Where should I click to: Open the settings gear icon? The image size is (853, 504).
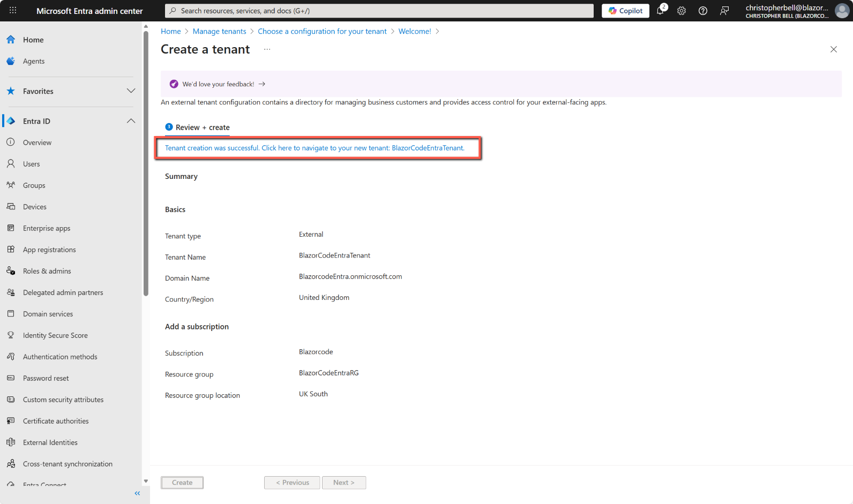pyautogui.click(x=682, y=11)
